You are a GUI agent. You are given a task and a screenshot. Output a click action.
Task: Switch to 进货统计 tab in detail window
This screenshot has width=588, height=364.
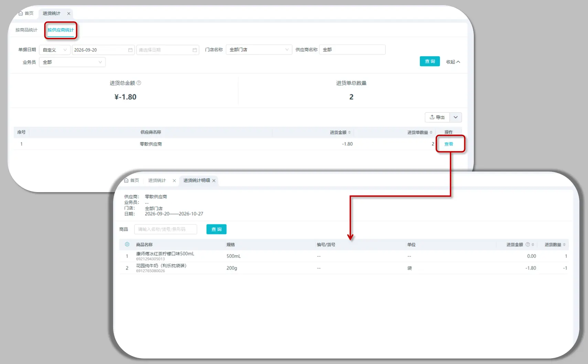pos(157,180)
